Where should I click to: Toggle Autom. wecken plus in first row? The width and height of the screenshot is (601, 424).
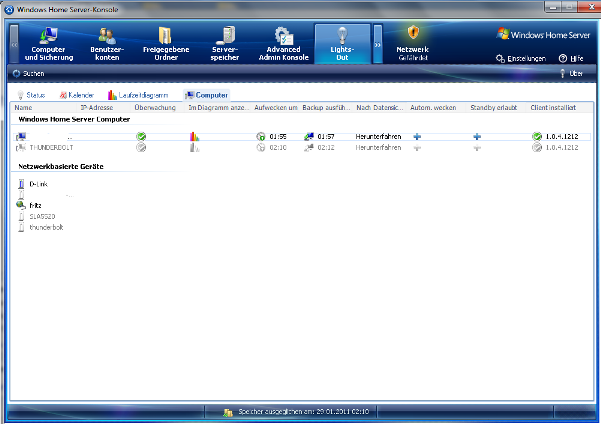417,136
